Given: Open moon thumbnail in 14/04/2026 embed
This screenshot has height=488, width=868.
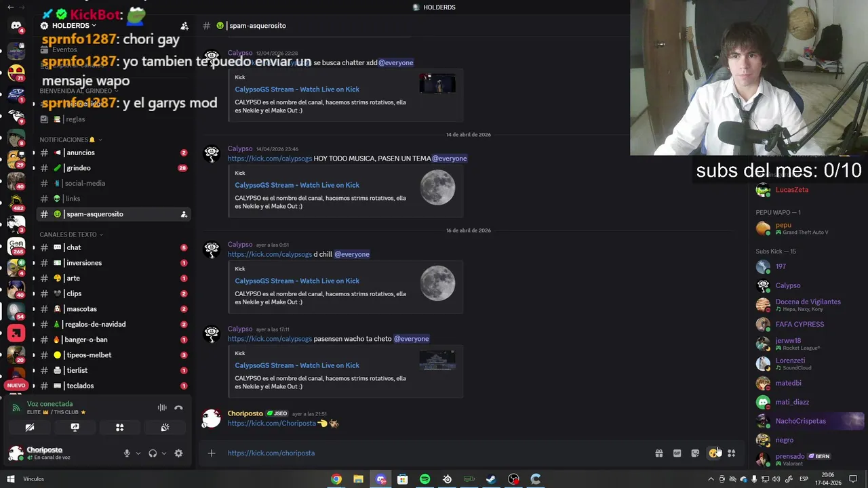Looking at the screenshot, I should [437, 187].
